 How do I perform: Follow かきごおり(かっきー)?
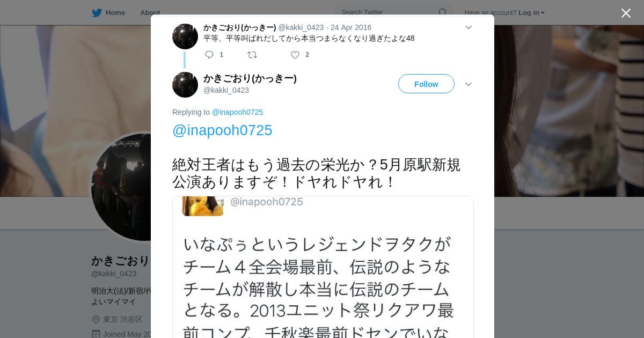point(426,84)
